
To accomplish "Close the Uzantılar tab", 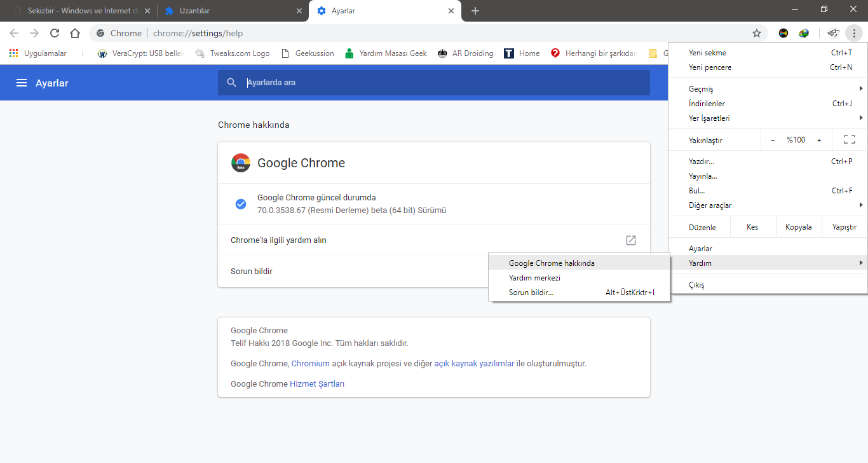I will click(x=299, y=11).
